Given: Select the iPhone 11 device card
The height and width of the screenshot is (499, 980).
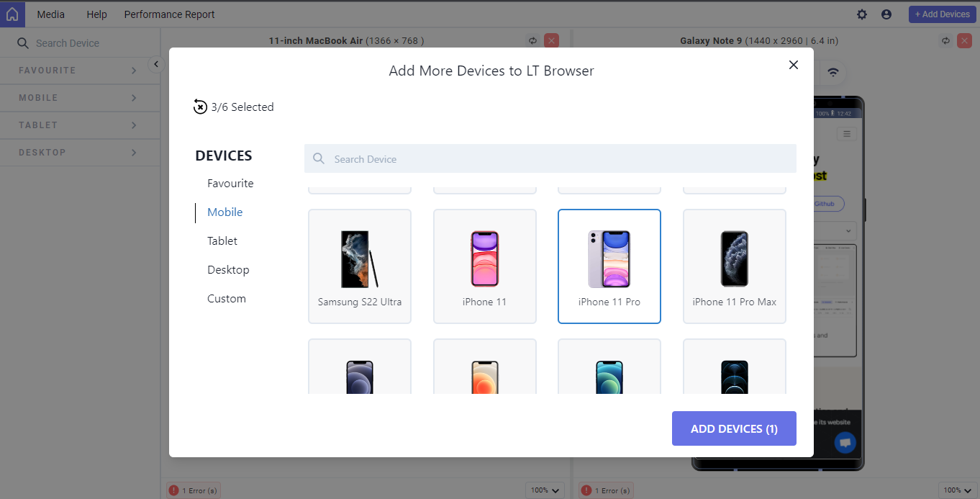Looking at the screenshot, I should click(x=485, y=266).
